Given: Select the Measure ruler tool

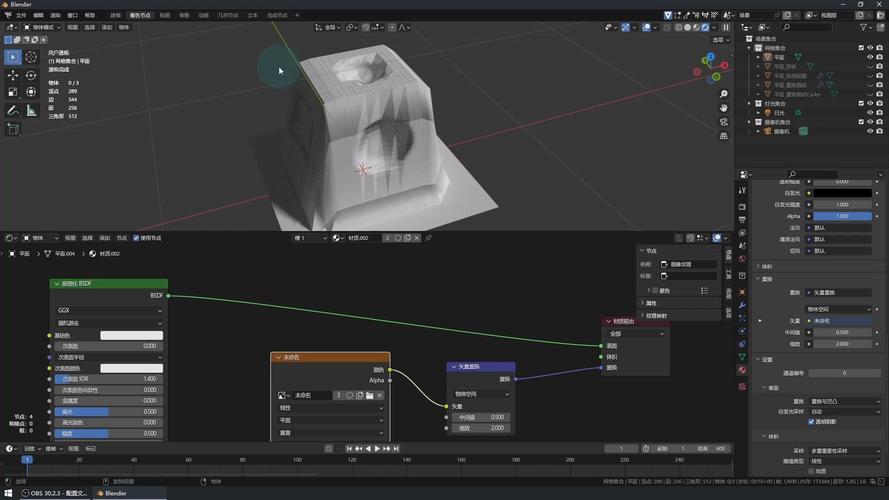Looking at the screenshot, I should coord(31,111).
